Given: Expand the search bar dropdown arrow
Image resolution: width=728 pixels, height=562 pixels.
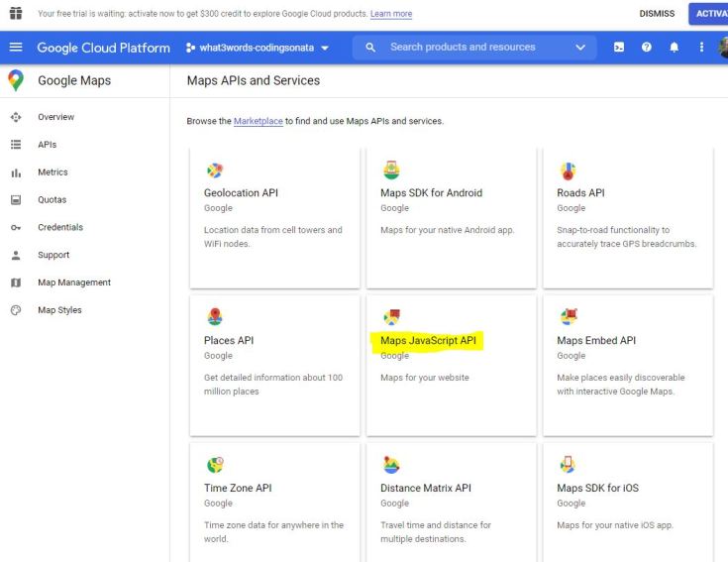Looking at the screenshot, I should click(579, 48).
